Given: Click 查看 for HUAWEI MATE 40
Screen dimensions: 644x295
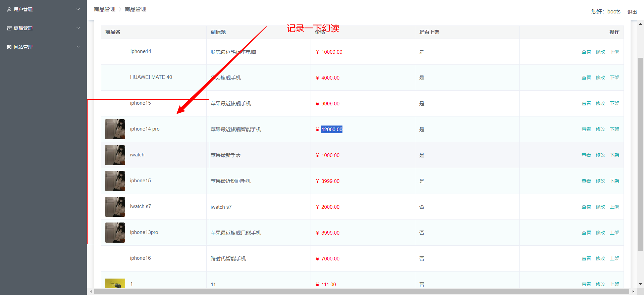Looking at the screenshot, I should (586, 78).
